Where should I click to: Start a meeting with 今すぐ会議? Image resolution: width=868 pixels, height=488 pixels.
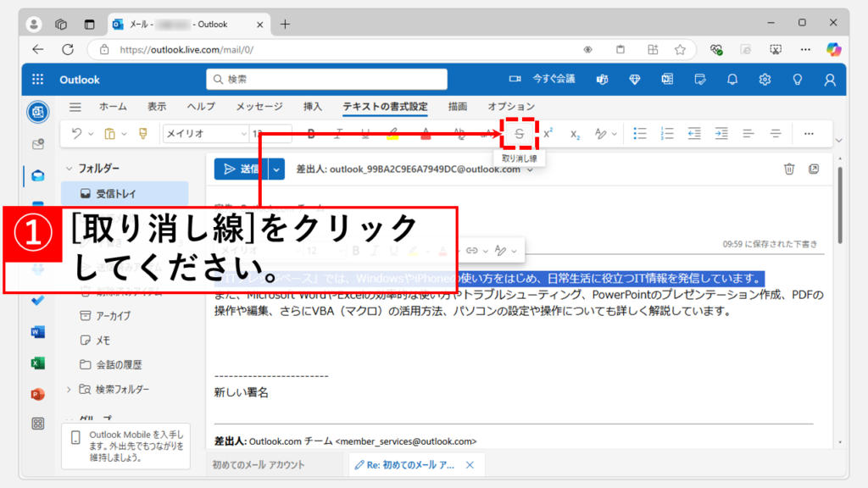(542, 79)
